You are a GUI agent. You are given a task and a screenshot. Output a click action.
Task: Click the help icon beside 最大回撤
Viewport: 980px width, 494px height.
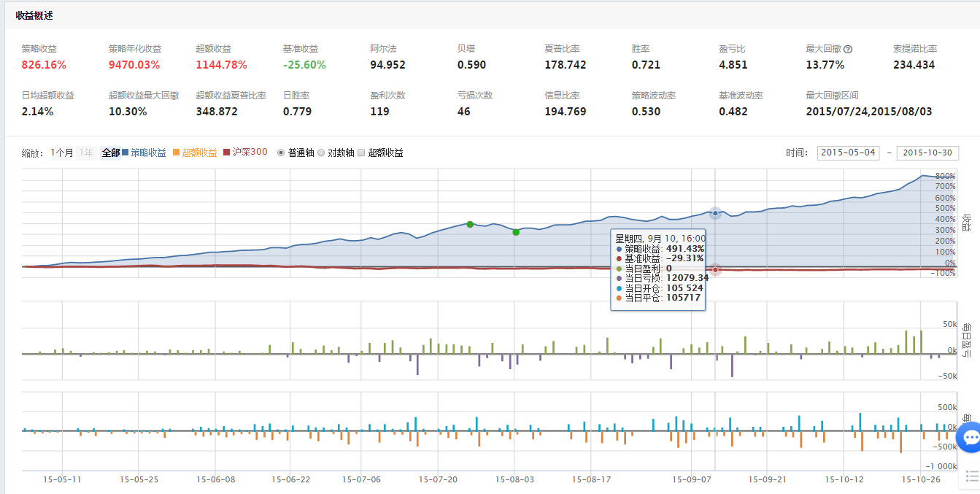(848, 50)
